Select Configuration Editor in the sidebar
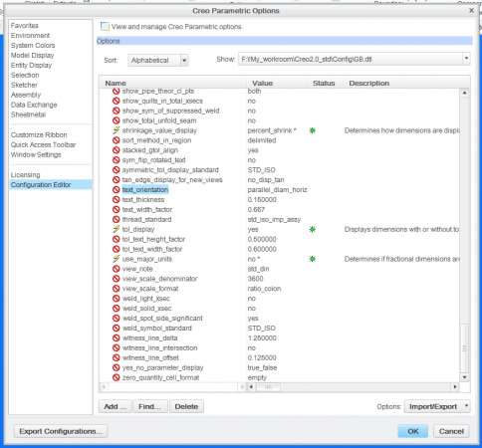Screen dimensions: 482x448 [x=41, y=185]
